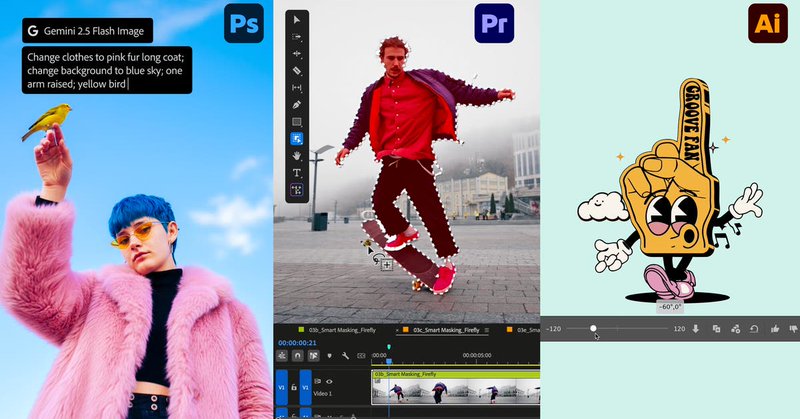This screenshot has height=419, width=800.
Task: Click the Illustrator Ai app badge
Action: [767, 23]
